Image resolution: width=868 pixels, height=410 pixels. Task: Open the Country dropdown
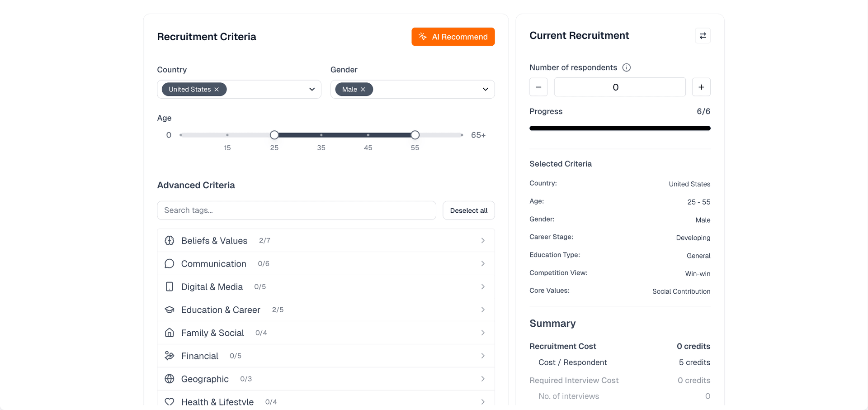[x=311, y=90]
